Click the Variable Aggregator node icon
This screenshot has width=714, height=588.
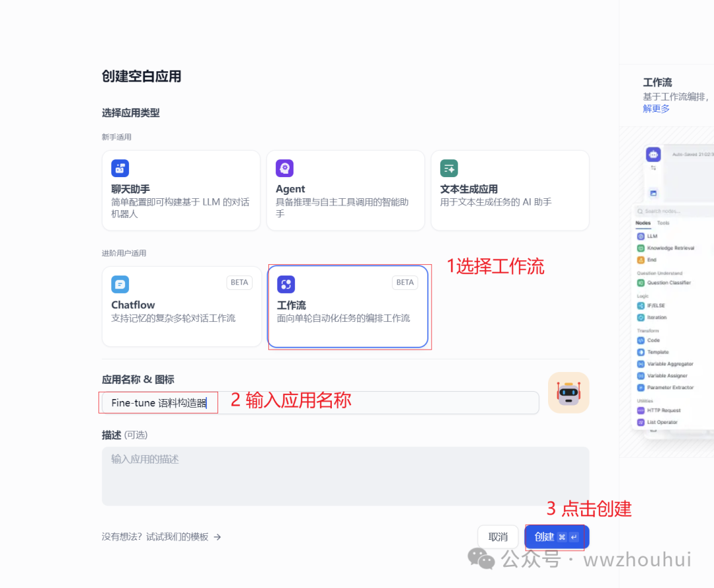(641, 363)
